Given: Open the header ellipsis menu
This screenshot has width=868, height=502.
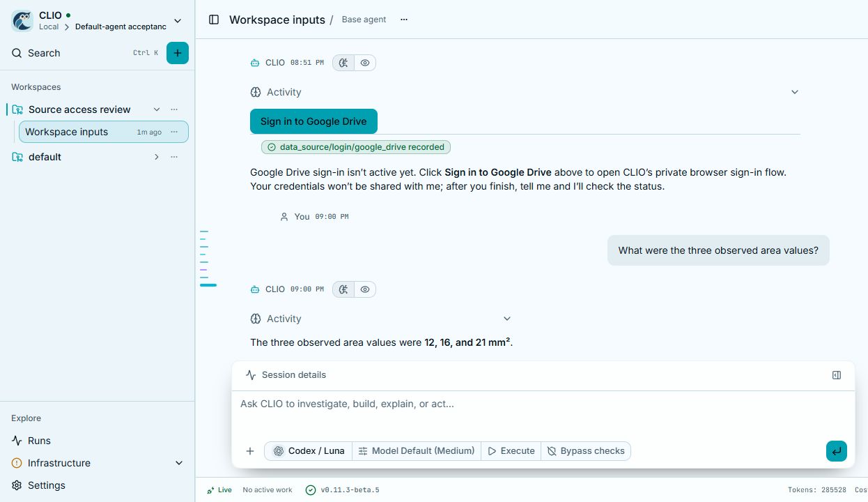Looking at the screenshot, I should click(404, 20).
